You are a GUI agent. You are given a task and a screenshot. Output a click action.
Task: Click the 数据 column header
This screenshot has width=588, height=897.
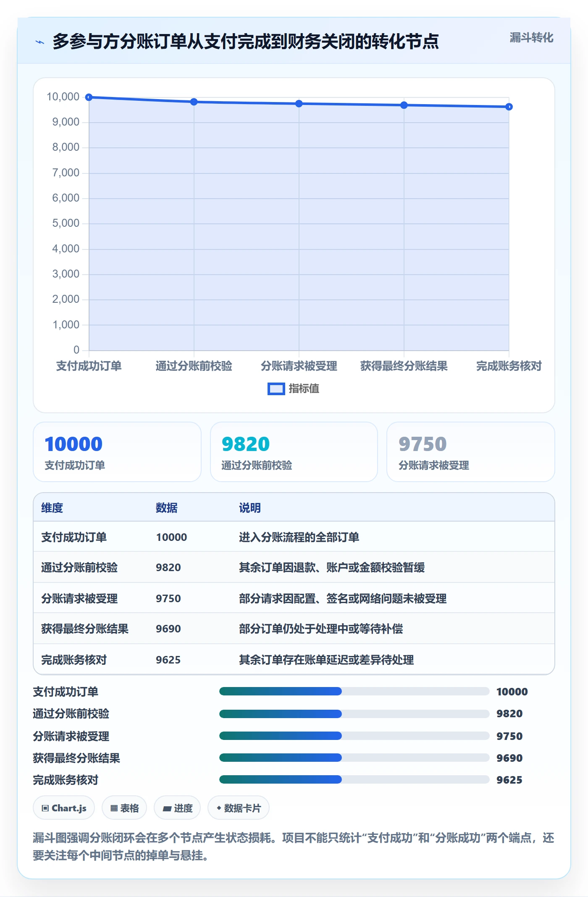pyautogui.click(x=167, y=508)
